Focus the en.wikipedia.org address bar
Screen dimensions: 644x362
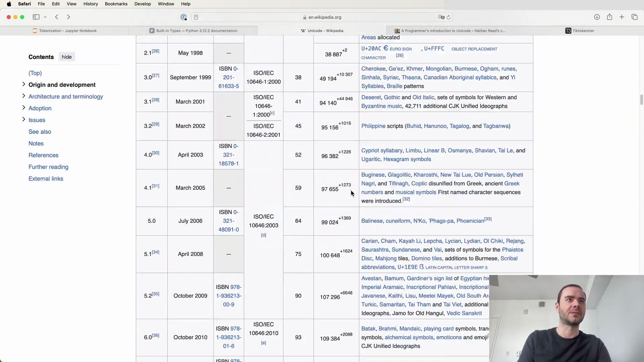(x=322, y=17)
